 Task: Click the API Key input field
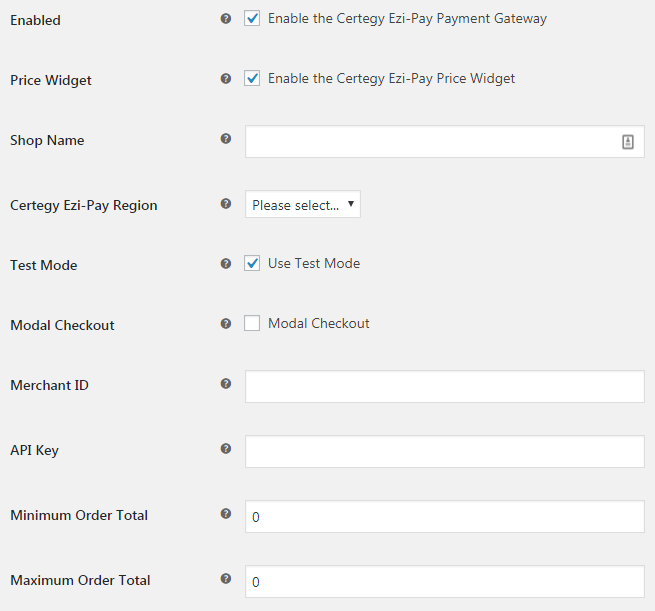pyautogui.click(x=444, y=451)
